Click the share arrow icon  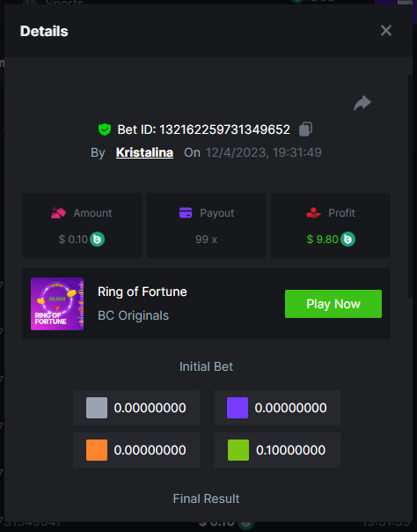[x=362, y=103]
